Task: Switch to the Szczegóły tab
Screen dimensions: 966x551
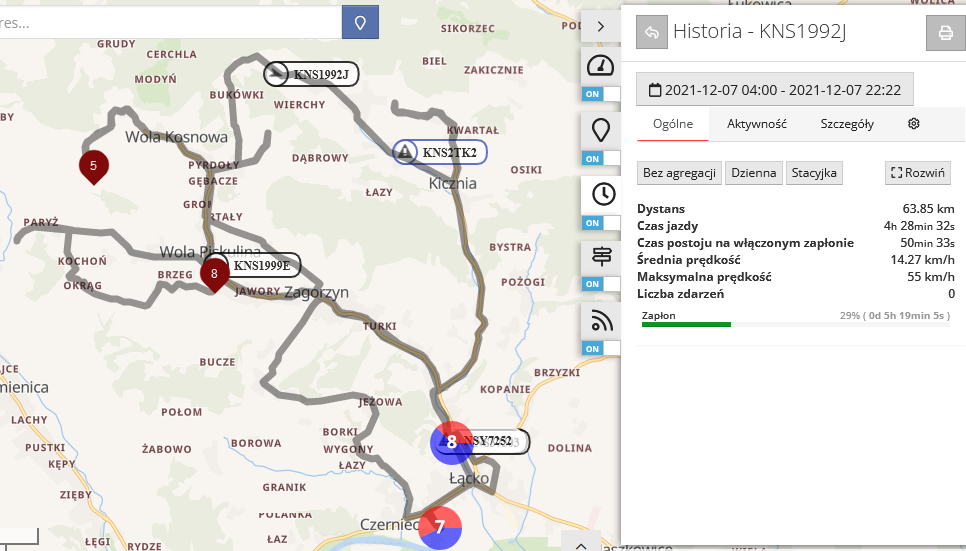Action: pyautogui.click(x=846, y=124)
